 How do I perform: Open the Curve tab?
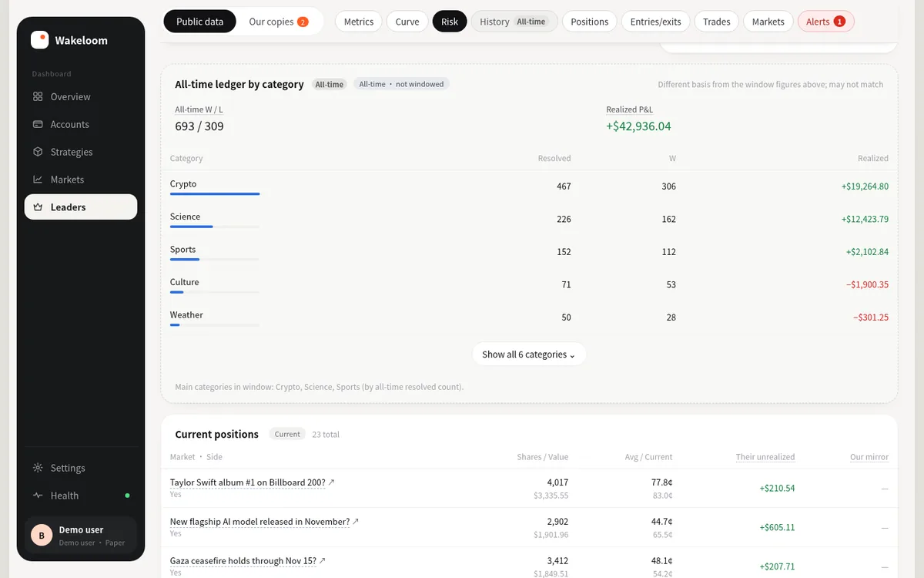(x=407, y=22)
